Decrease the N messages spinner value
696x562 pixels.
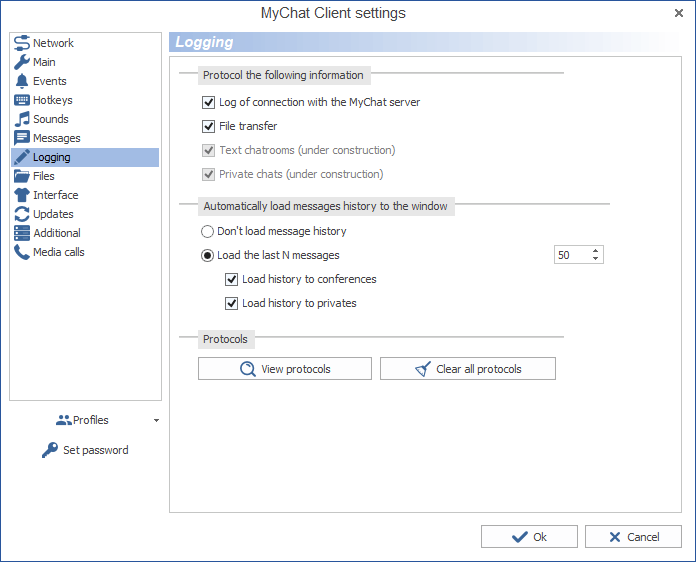(596, 259)
